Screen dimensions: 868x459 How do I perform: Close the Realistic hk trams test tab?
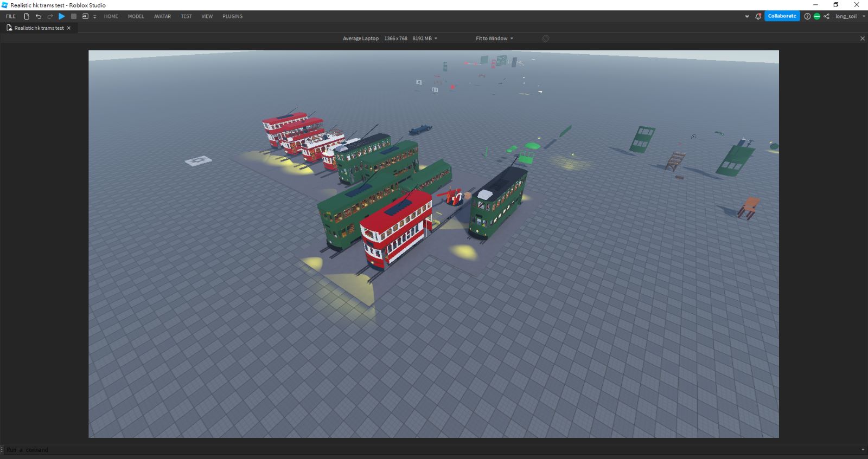tap(68, 28)
